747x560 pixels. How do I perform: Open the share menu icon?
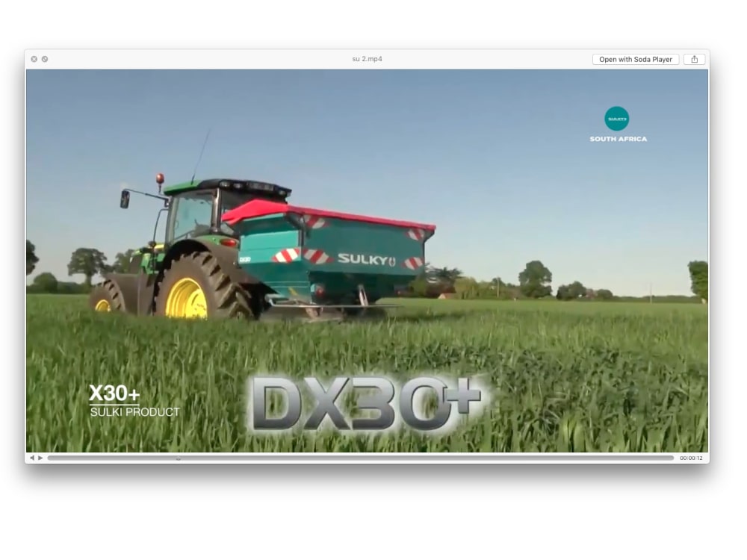coord(694,59)
